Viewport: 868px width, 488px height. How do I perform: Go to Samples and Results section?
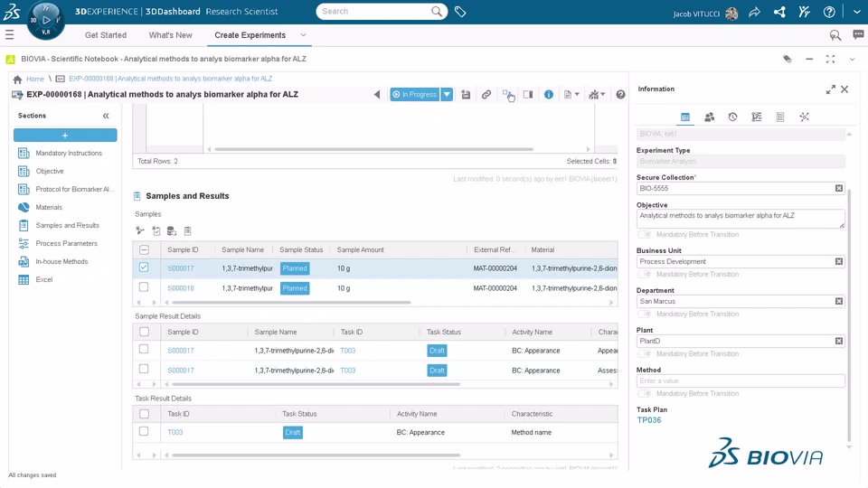click(x=68, y=226)
